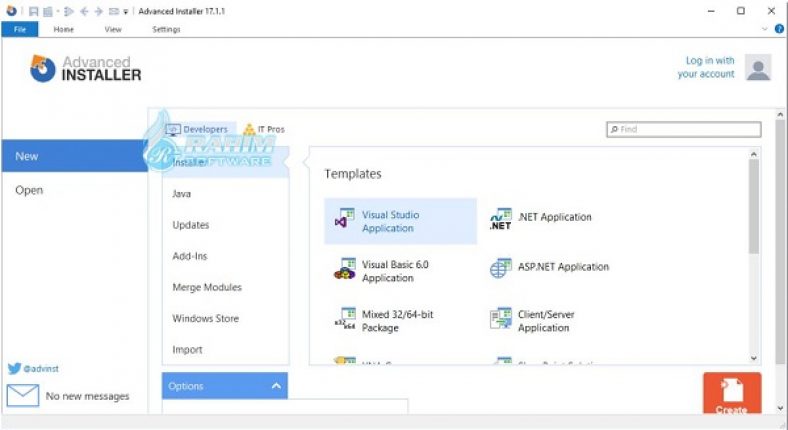This screenshot has width=788, height=430.
Task: Click the orange Create button
Action: pos(732,394)
